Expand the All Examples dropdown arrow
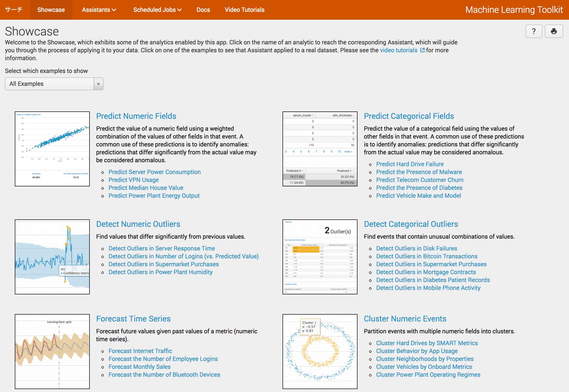 coord(98,84)
